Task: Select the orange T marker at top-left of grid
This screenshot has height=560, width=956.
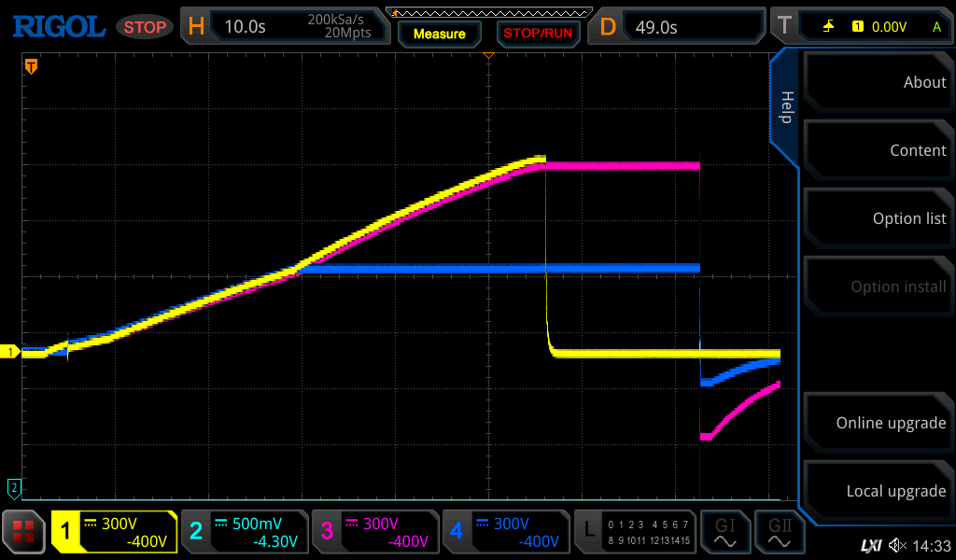Action: tap(31, 66)
